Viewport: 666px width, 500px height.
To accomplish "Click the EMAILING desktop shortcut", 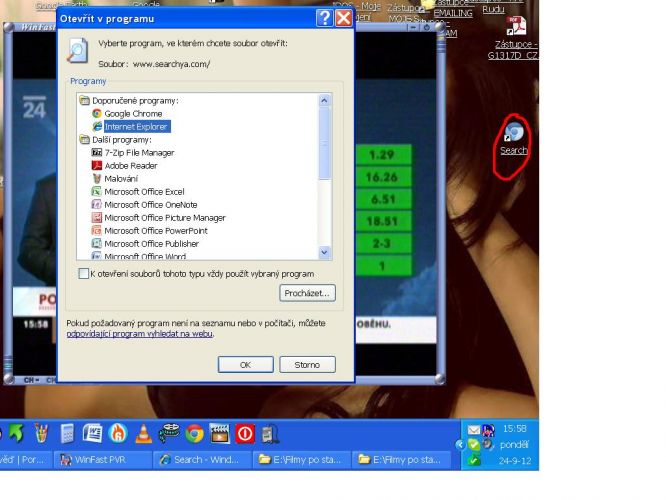I will coord(453,13).
